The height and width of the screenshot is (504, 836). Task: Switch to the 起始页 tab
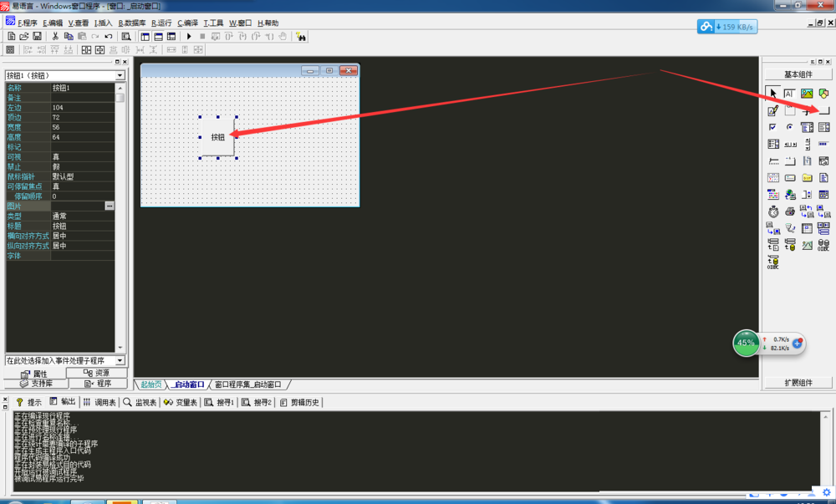150,384
